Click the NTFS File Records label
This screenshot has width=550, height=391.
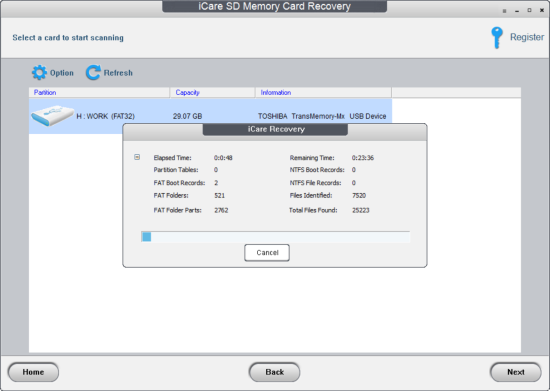[x=315, y=183]
